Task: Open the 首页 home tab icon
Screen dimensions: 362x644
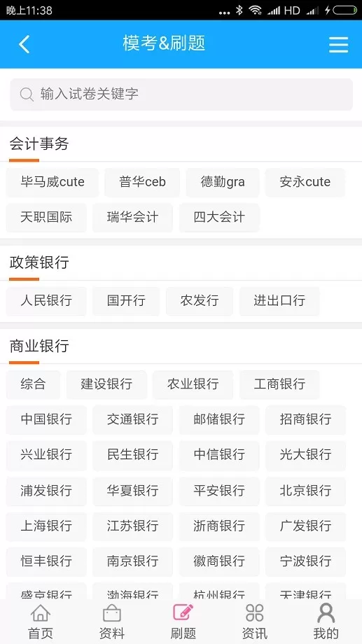Action: coord(41,613)
